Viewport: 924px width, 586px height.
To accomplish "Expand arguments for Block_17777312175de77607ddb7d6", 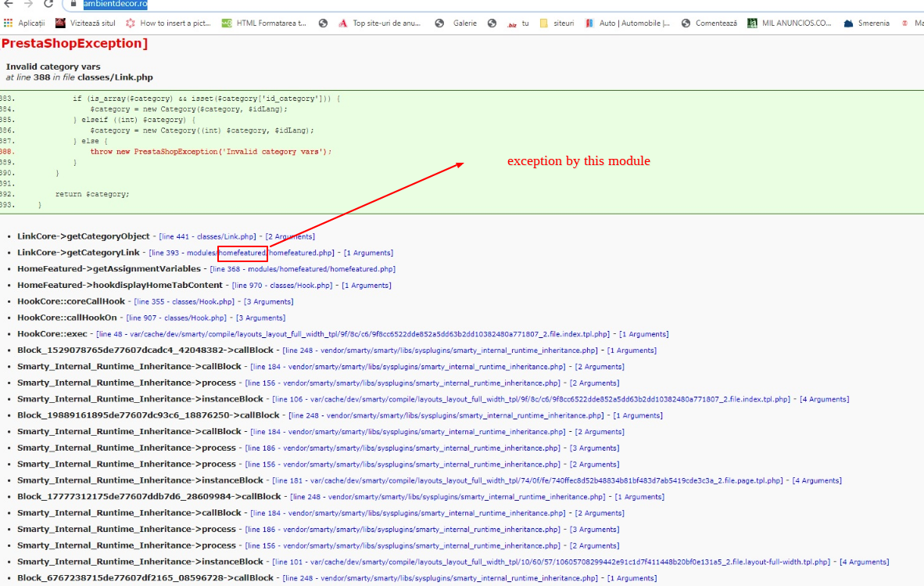I will click(x=640, y=497).
